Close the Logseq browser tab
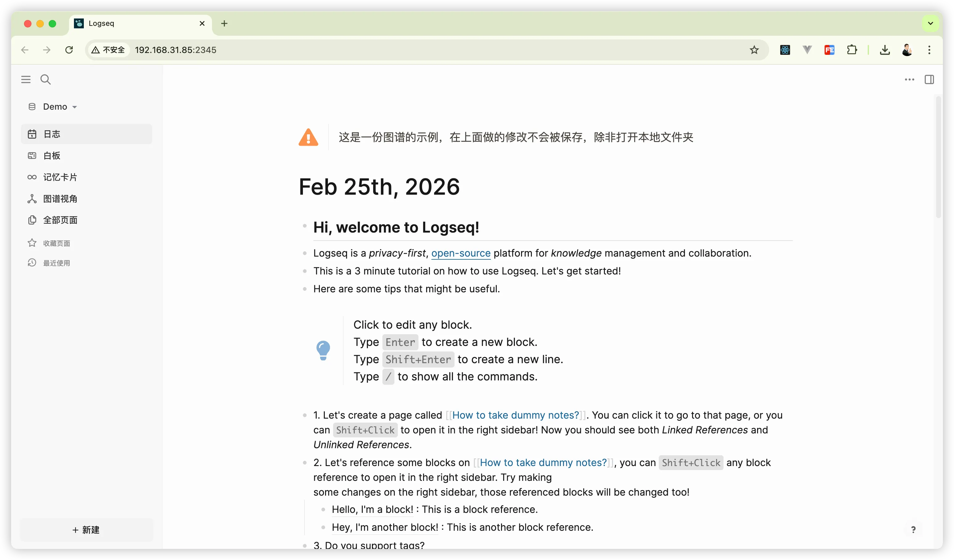The height and width of the screenshot is (560, 954). (202, 23)
